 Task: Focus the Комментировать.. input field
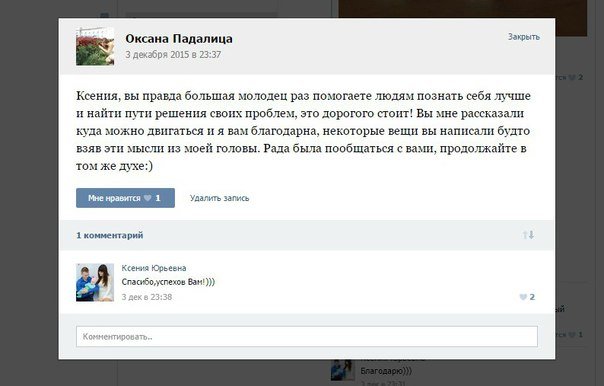307,337
